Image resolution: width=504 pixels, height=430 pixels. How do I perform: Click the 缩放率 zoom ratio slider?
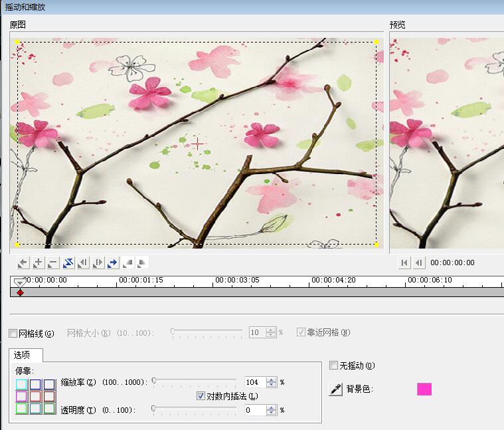coord(194,381)
